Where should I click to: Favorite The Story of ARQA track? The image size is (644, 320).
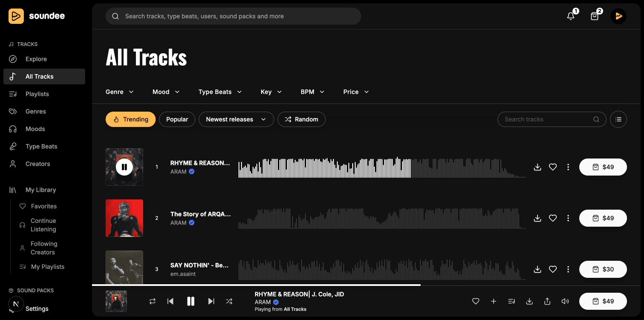553,218
